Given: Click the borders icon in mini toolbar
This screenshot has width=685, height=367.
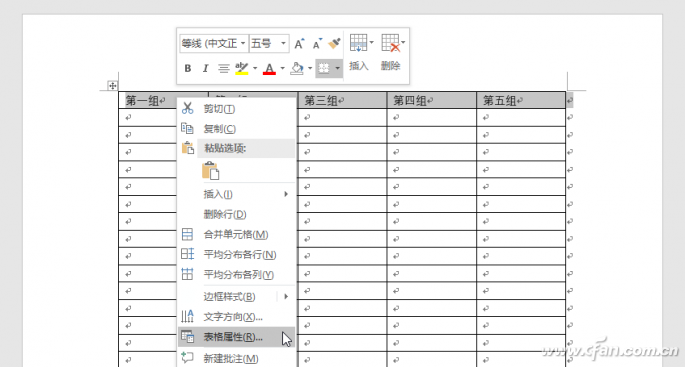Looking at the screenshot, I should coord(324,69).
